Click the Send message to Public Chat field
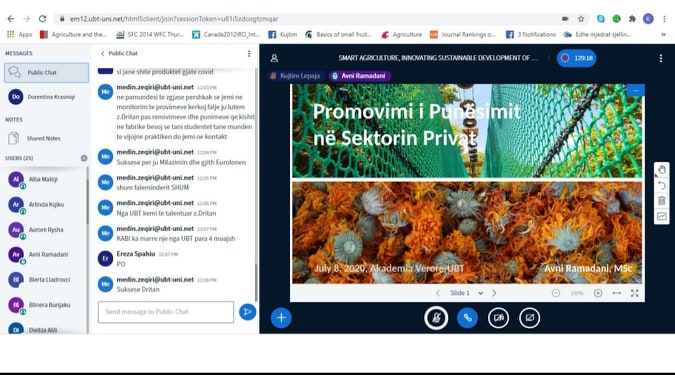 coord(166,312)
